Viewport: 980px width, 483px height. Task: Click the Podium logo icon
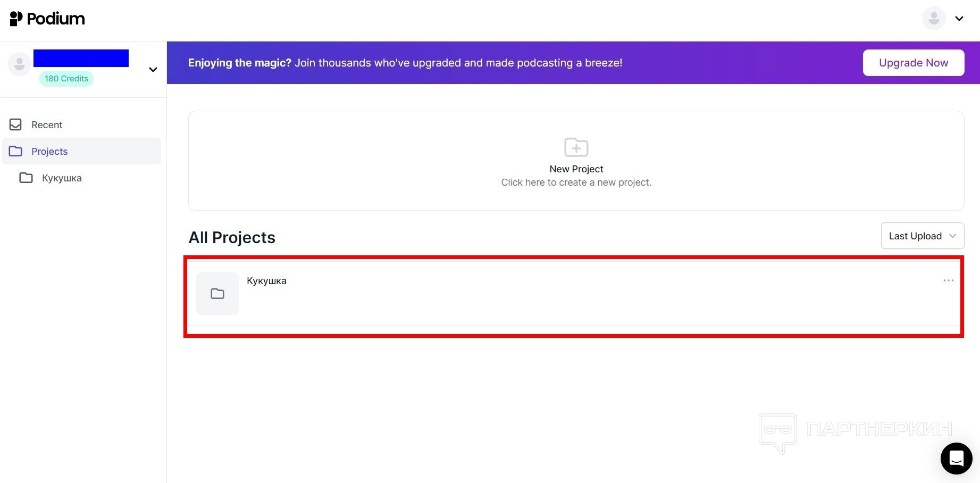tap(16, 19)
